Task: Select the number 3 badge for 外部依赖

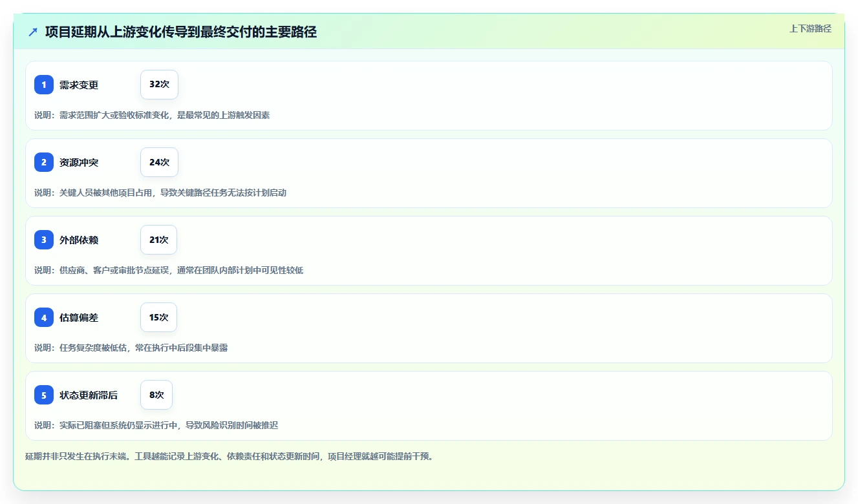Action: click(44, 240)
